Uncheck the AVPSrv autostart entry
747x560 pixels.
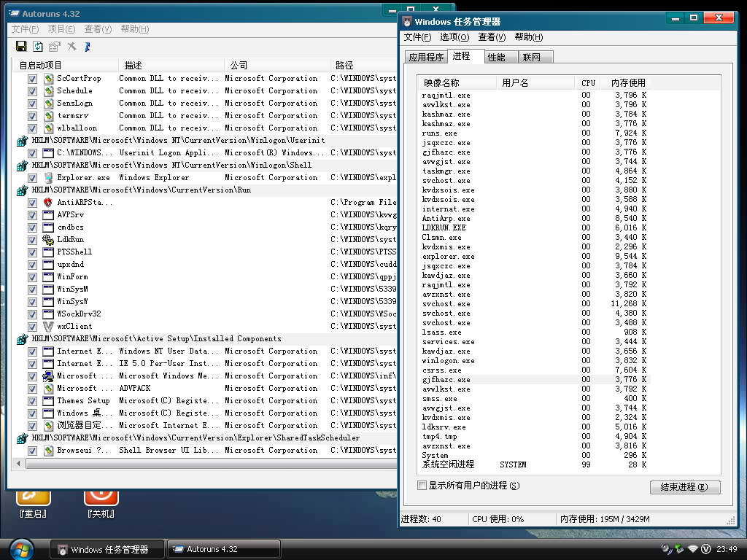pyautogui.click(x=32, y=215)
